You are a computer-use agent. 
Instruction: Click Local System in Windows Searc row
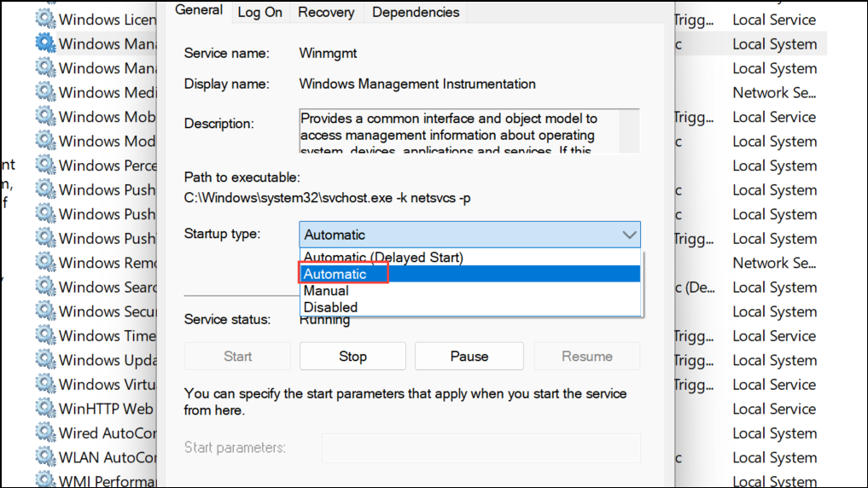point(774,288)
